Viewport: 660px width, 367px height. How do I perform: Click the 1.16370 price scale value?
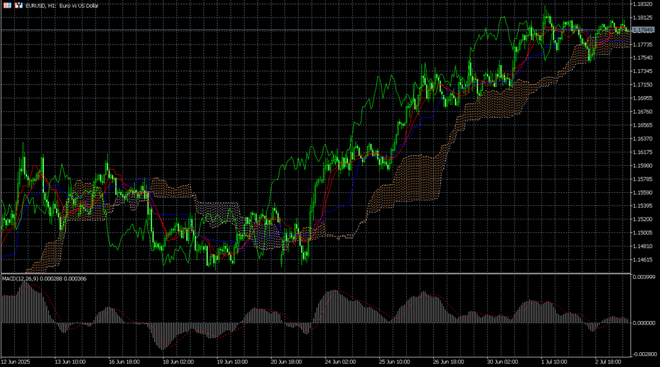tap(643, 139)
